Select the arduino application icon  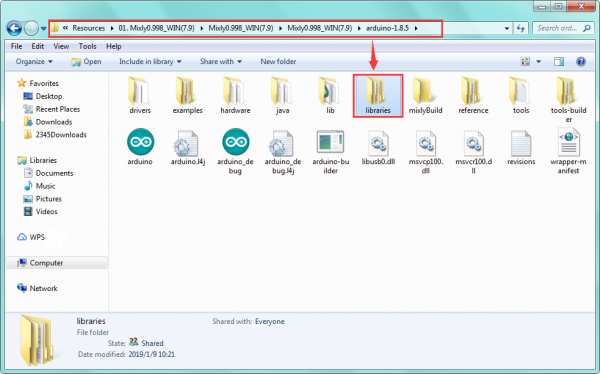(140, 142)
